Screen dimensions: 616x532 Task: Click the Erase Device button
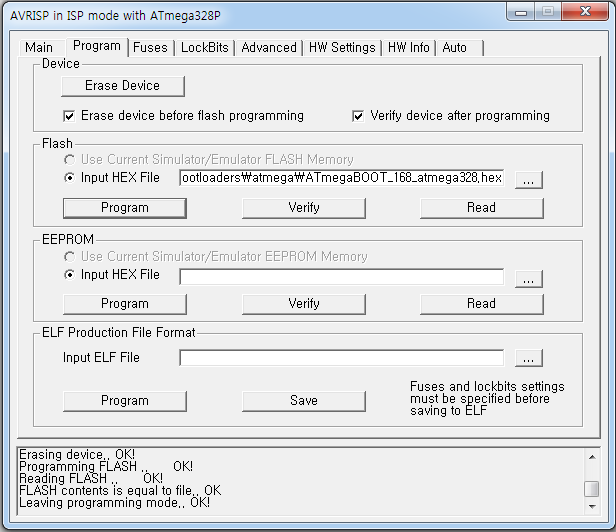point(123,86)
